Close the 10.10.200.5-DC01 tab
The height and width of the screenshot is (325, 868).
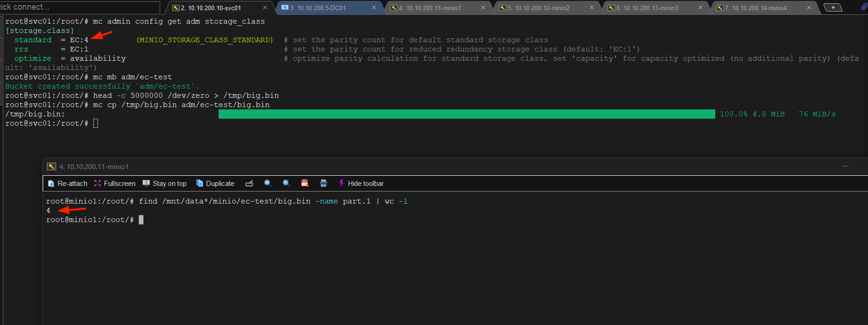point(374,7)
